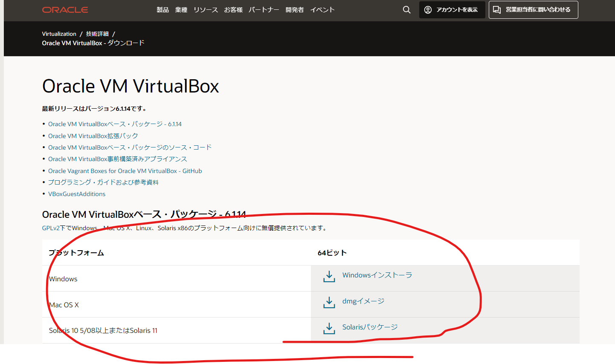Click the プラットフォーム column header
Screen dimensions: 615x364
[x=76, y=253]
